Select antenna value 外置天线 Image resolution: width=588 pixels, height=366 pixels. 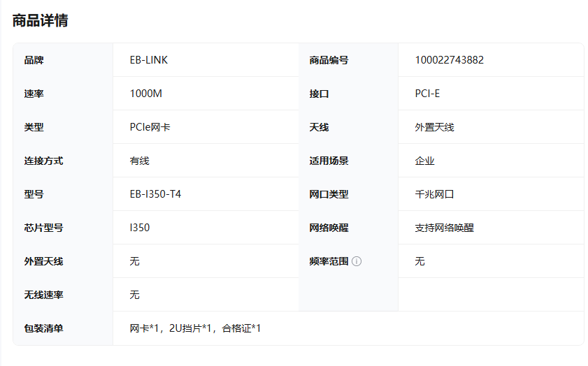(x=434, y=127)
